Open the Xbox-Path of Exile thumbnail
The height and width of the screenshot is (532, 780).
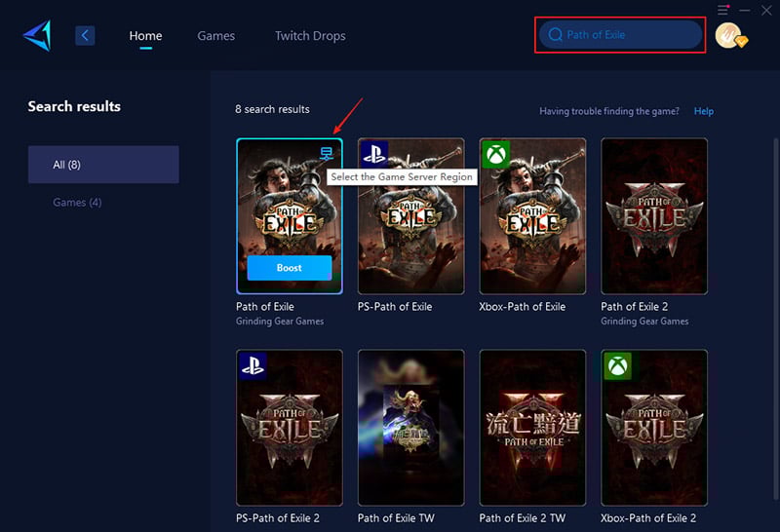point(532,215)
